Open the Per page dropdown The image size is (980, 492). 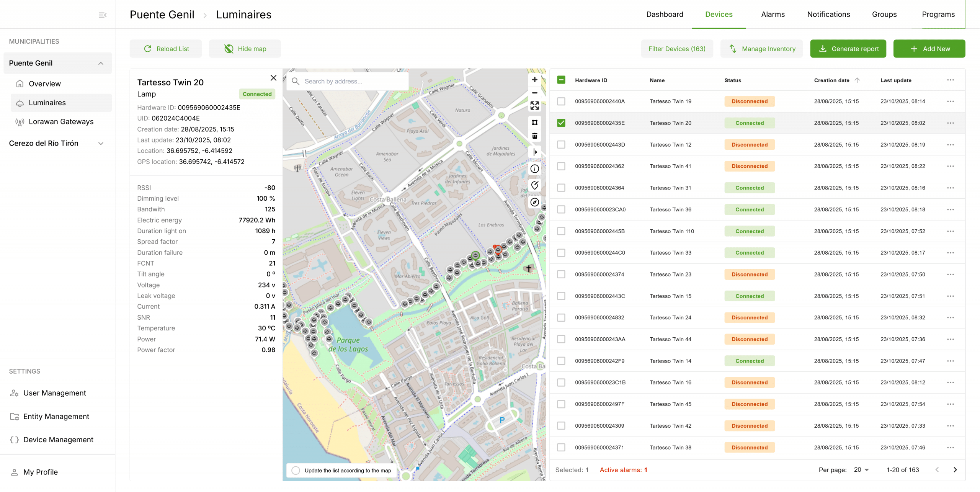pyautogui.click(x=861, y=470)
